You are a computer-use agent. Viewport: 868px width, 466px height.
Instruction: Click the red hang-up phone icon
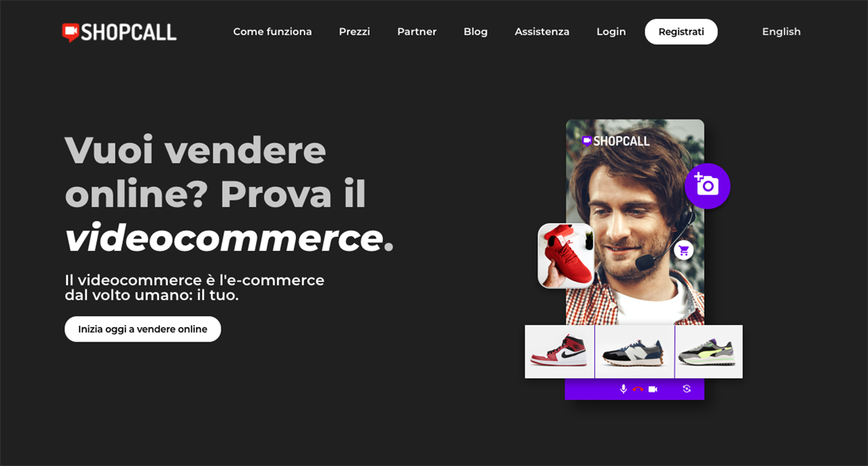(x=638, y=389)
